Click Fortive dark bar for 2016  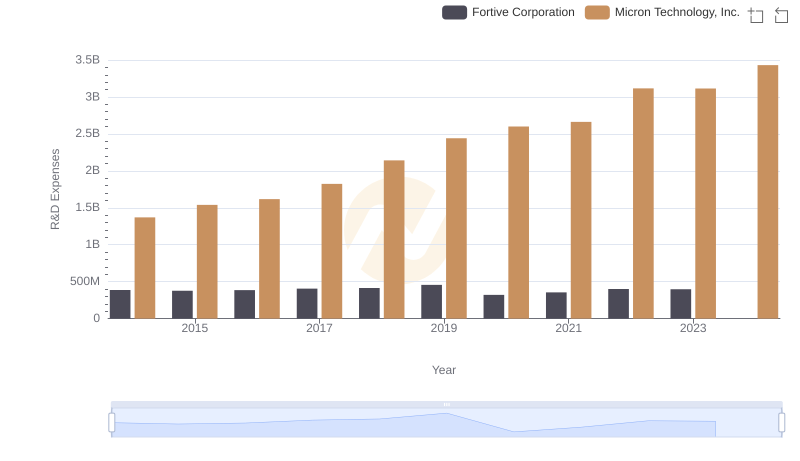(244, 304)
